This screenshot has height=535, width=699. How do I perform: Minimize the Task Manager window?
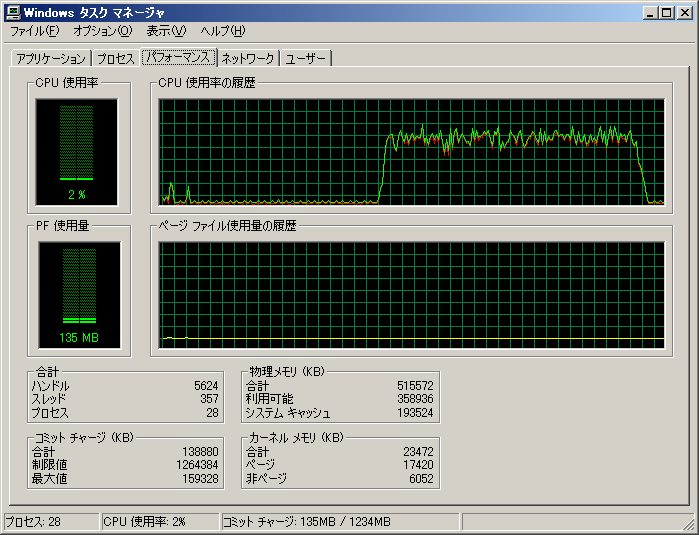650,13
